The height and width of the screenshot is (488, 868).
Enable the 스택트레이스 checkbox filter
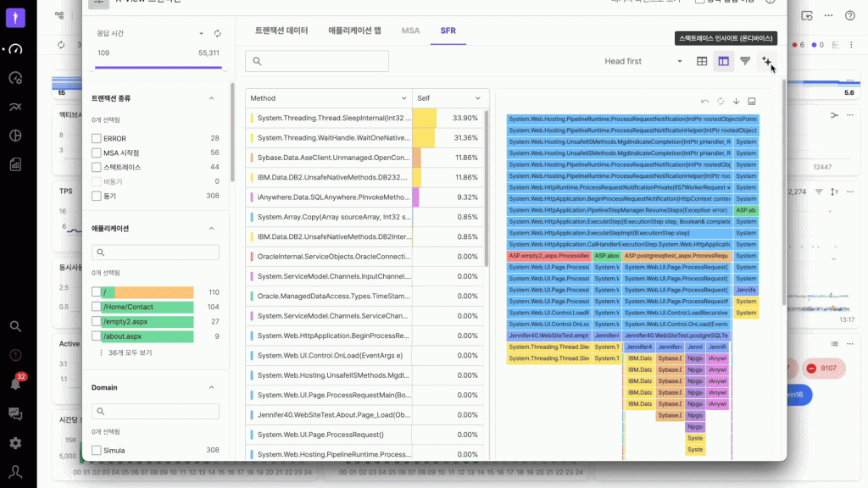[x=97, y=167]
